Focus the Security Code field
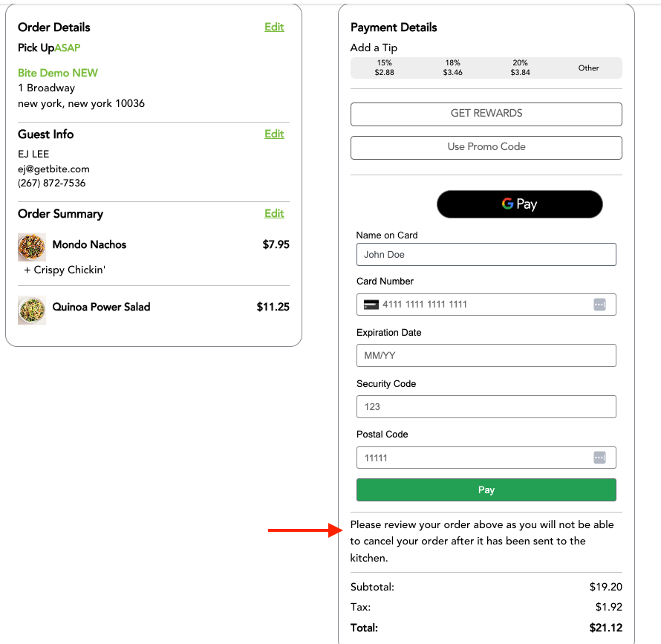This screenshot has width=661, height=644. click(x=486, y=406)
